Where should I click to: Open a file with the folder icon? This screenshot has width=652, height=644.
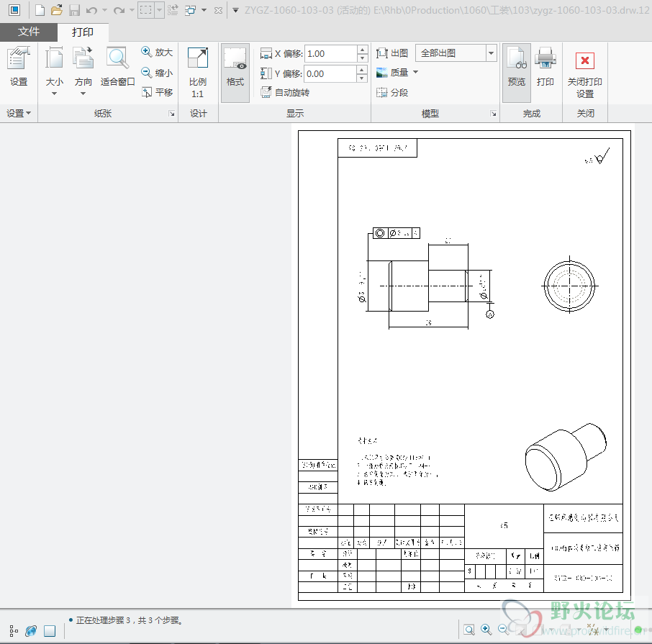click(x=57, y=10)
